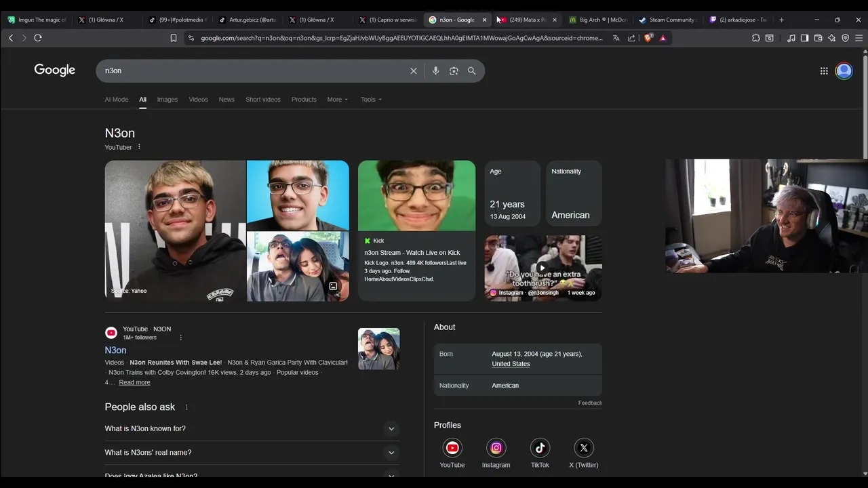Open site settings icon in address bar
This screenshot has width=868, height=488.
[x=191, y=38]
